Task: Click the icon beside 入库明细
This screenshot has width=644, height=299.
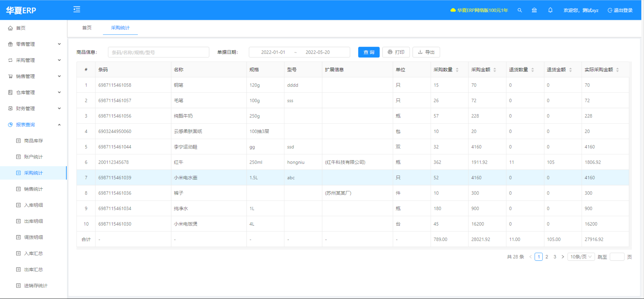Action: point(18,205)
